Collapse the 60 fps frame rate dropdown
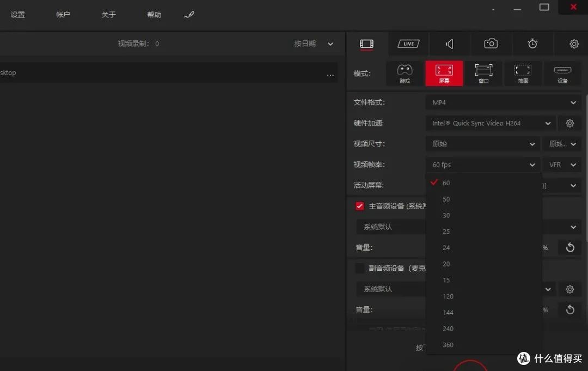Image resolution: width=588 pixels, height=371 pixels. pos(482,165)
